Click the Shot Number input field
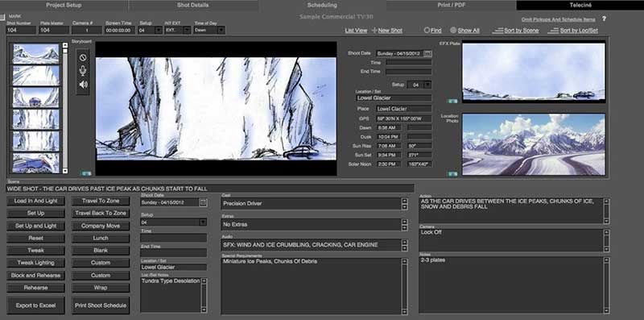The height and width of the screenshot is (320, 644). pyautogui.click(x=22, y=30)
